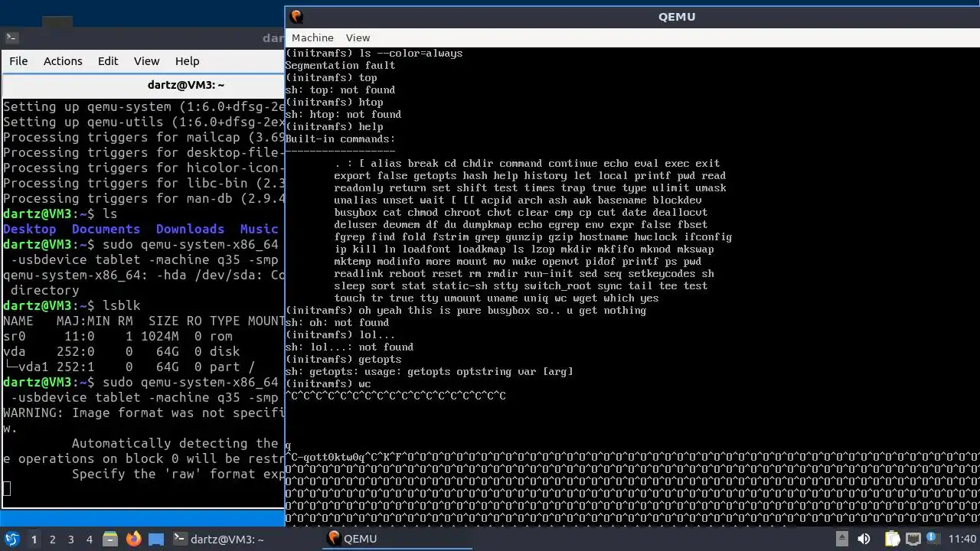
Task: Switch to workspace 2
Action: pos(52,540)
